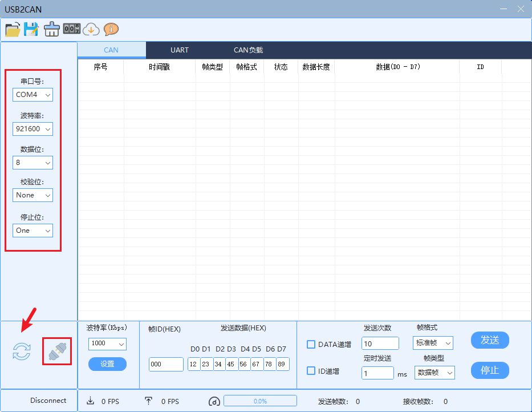This screenshot has height=412, width=532.
Task: Open the info speech bubble icon
Action: coord(111,29)
